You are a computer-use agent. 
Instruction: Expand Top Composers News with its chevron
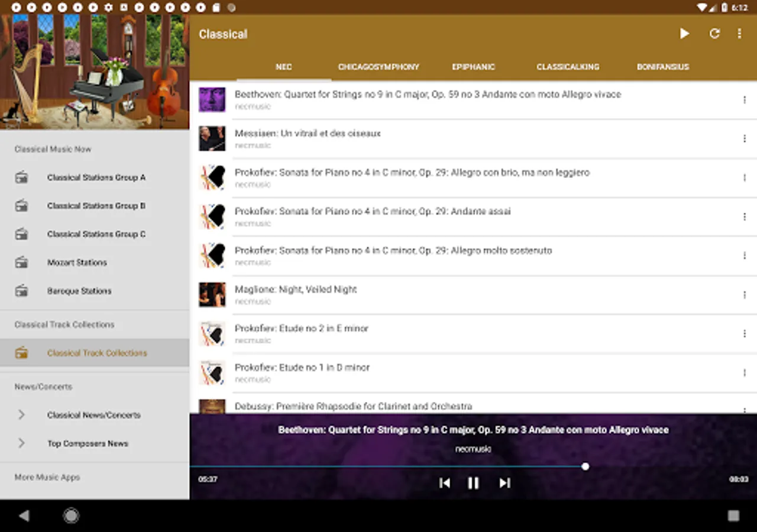click(x=21, y=443)
